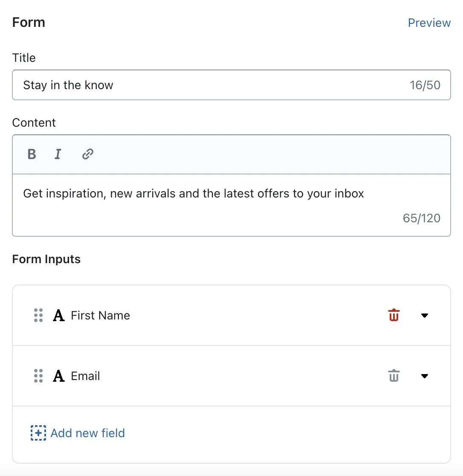This screenshot has width=463, height=476.
Task: Click the Title character counter 16/50
Action: [x=425, y=85]
